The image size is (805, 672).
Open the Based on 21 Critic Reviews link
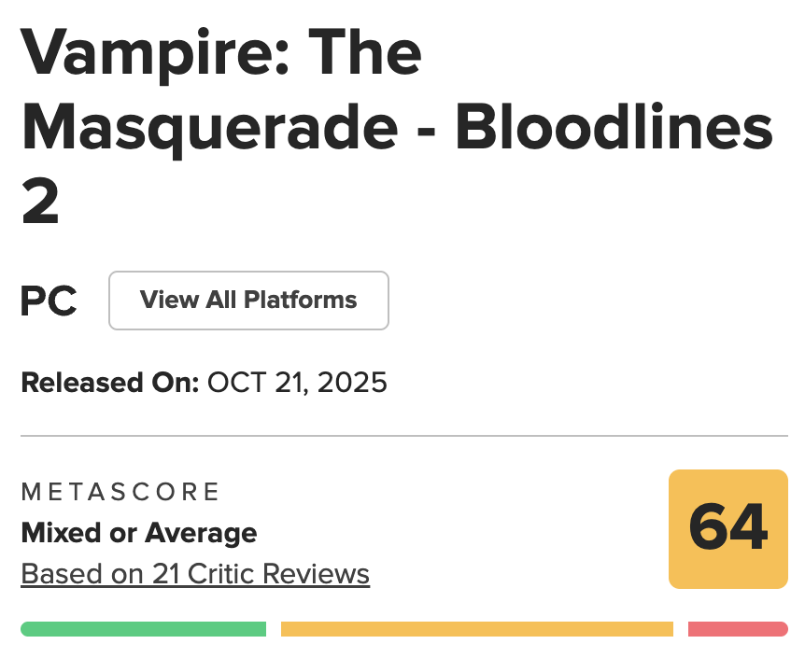coord(195,574)
